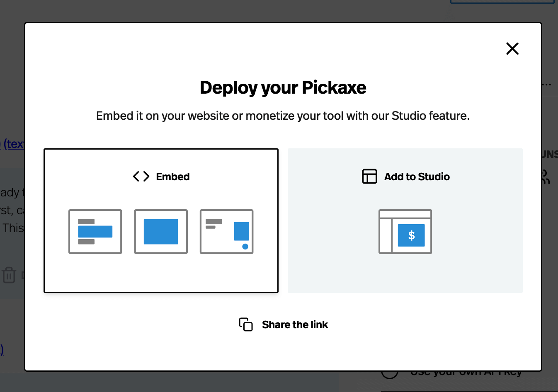Select the Studio dollar-sign preview thumbnail
This screenshot has width=558, height=392.
[x=405, y=232]
